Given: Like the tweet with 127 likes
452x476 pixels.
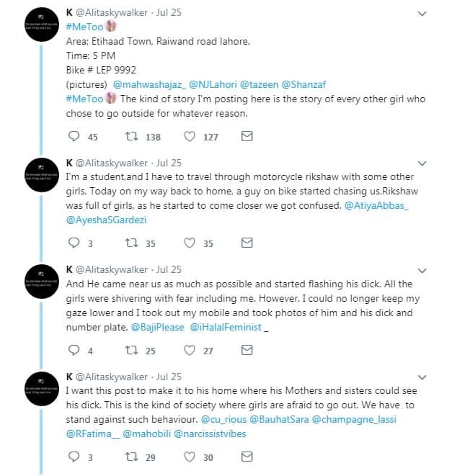Looking at the screenshot, I should tap(191, 137).
